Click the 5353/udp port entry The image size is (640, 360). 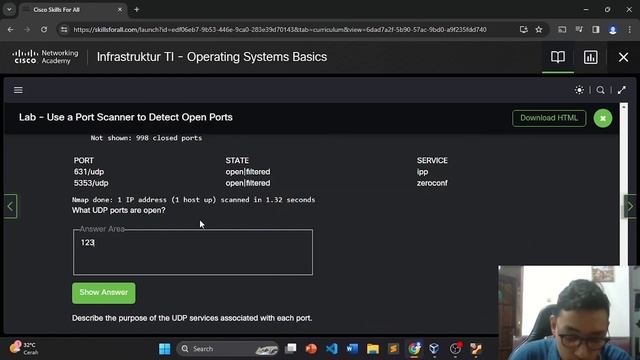tap(91, 183)
